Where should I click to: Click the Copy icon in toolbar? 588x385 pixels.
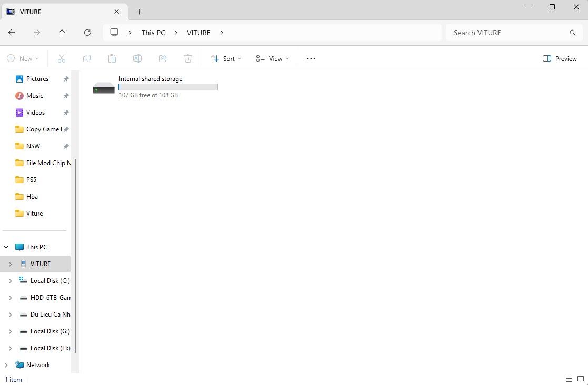click(87, 58)
